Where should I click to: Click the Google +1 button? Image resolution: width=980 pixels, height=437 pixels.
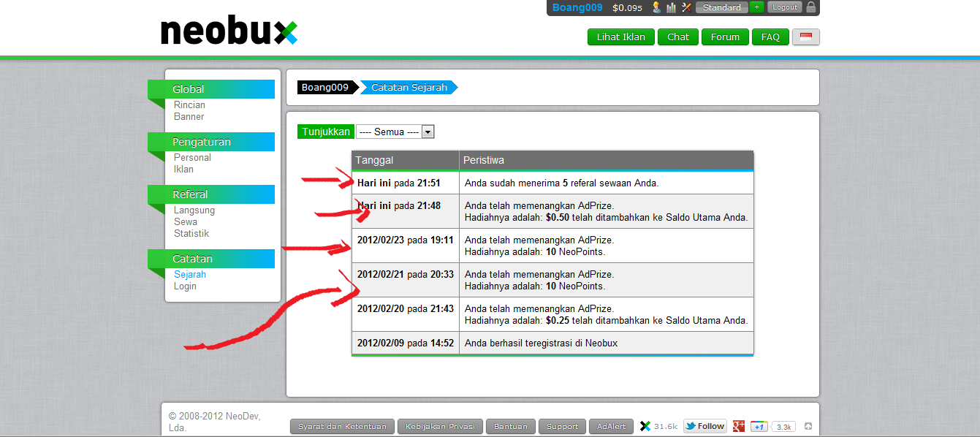pos(759,427)
